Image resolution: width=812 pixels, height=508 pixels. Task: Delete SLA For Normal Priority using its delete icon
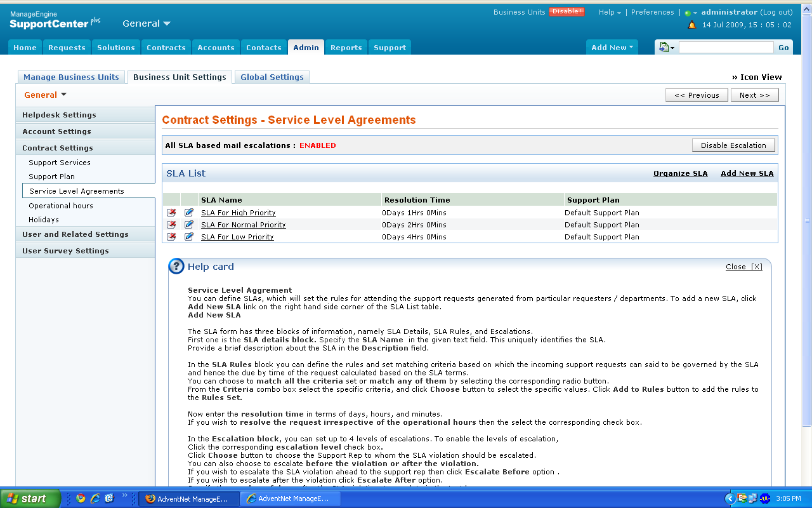pyautogui.click(x=171, y=225)
